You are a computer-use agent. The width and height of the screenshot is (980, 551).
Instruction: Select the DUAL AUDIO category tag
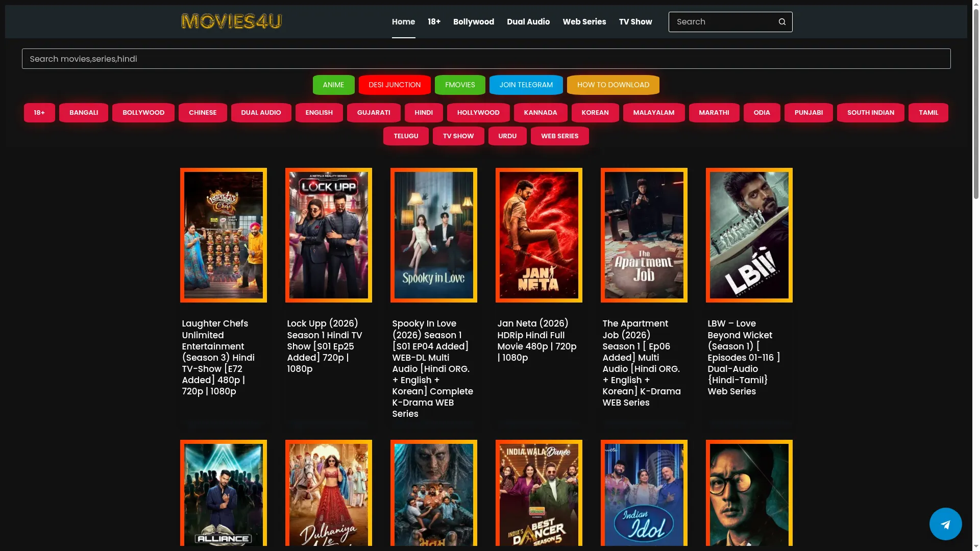(261, 113)
